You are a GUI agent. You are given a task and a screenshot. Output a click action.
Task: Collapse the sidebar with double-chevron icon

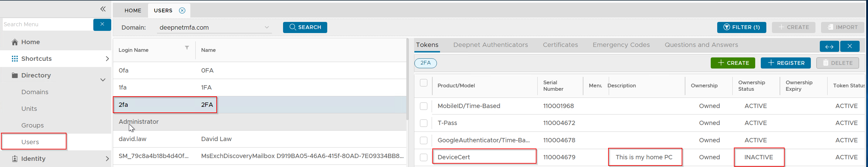103,9
